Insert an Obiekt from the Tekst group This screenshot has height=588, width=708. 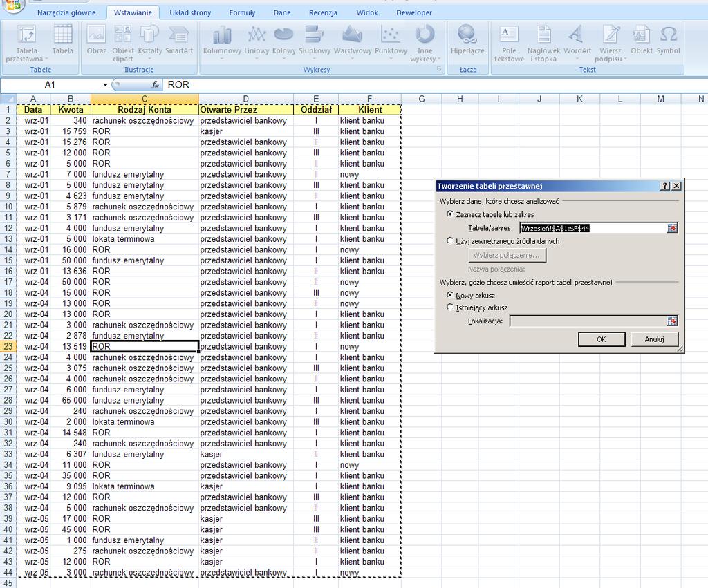pos(641,39)
